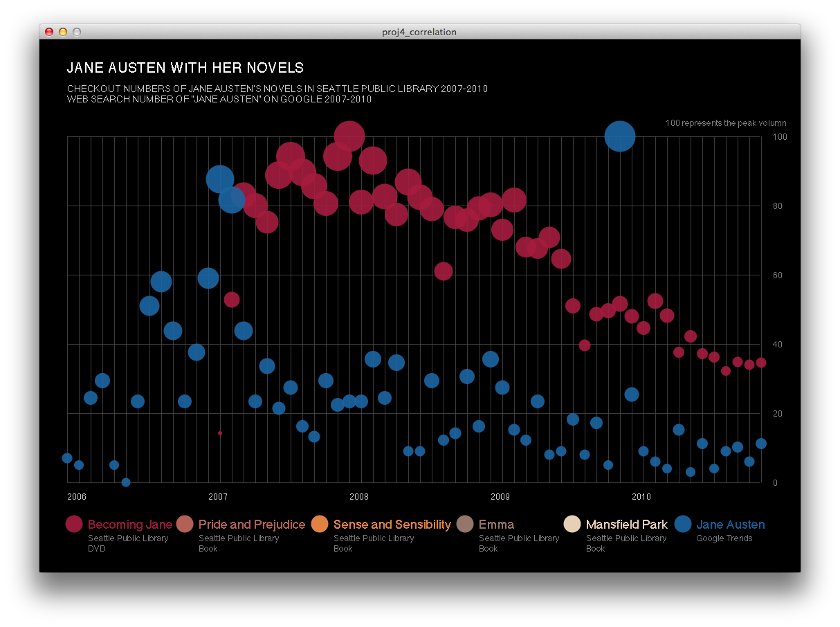This screenshot has width=840, height=627.
Task: Select the Mansfield Park legend label
Action: click(x=626, y=525)
